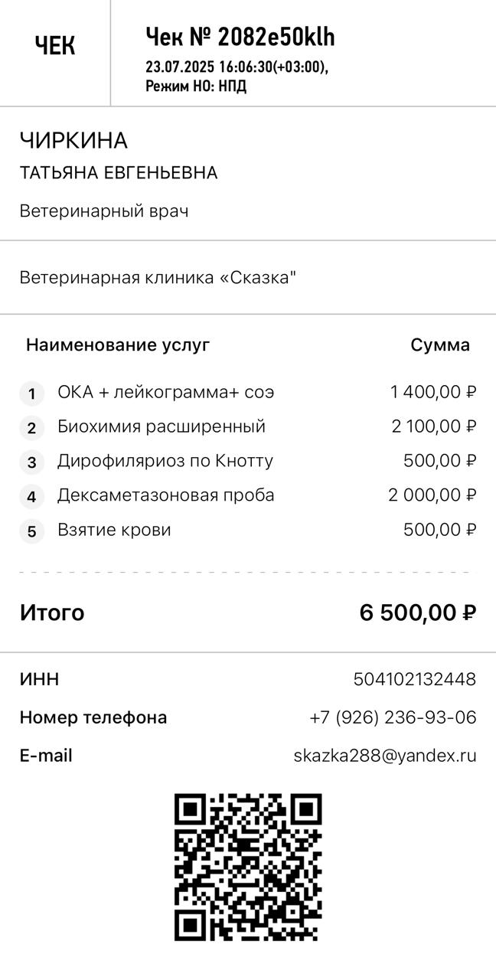This screenshot has height=980, width=496.
Task: Click the number 2 badge beside Биохимия
Action: pos(31,428)
